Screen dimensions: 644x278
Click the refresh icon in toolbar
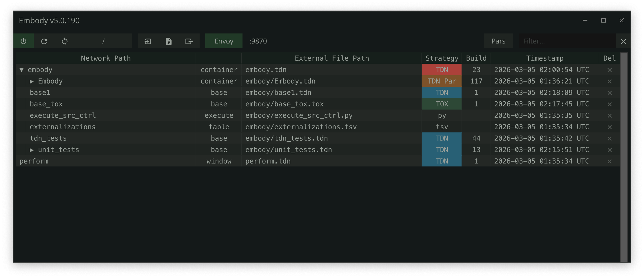pyautogui.click(x=44, y=41)
